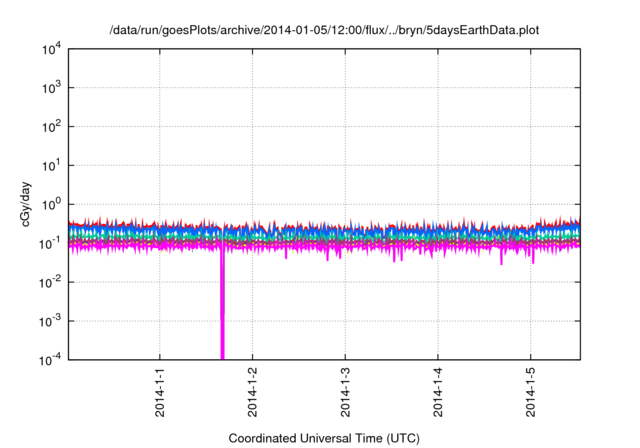Click the plot title file path

click(x=324, y=30)
